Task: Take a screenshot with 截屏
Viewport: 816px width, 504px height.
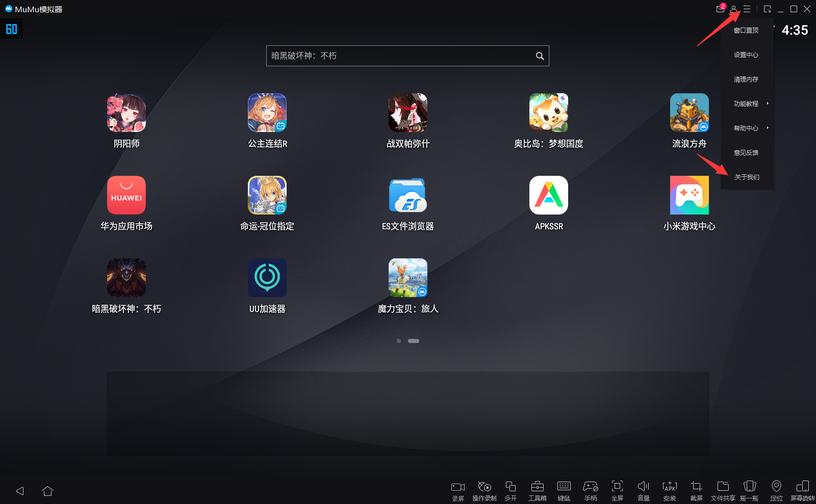Action: point(697,491)
